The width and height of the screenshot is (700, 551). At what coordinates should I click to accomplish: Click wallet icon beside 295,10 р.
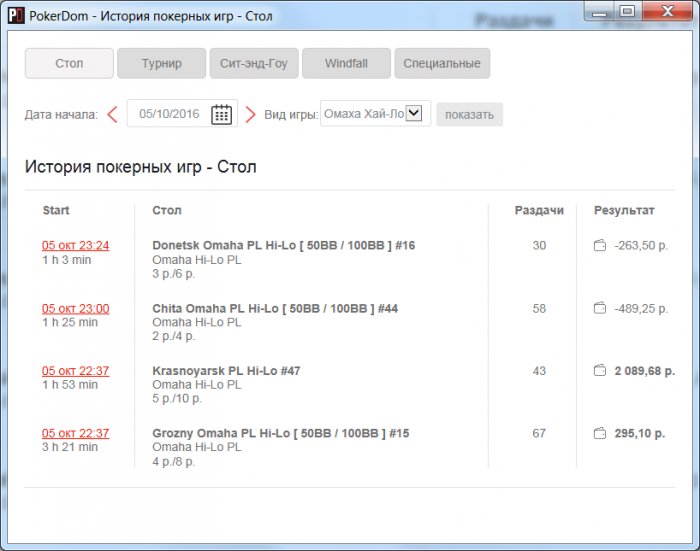pos(600,433)
